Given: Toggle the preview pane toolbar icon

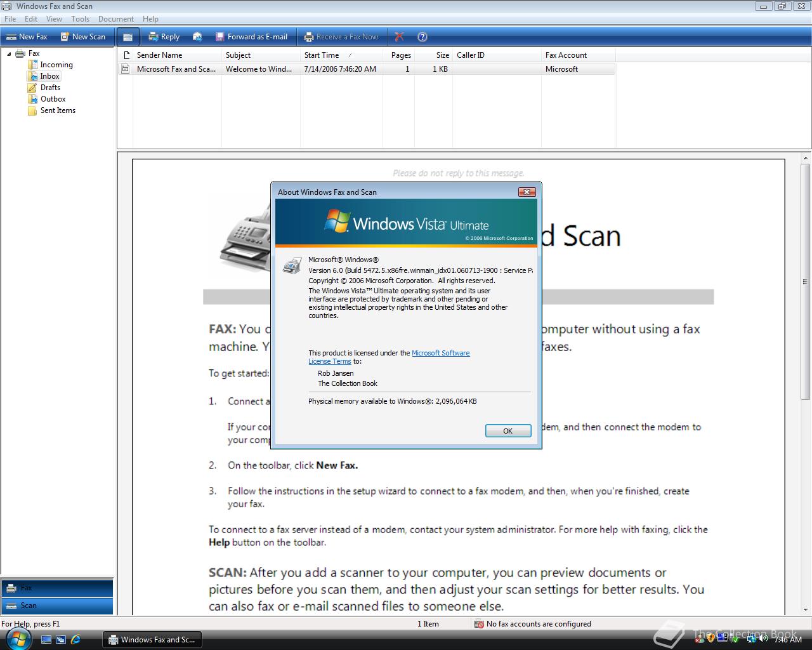Looking at the screenshot, I should pyautogui.click(x=128, y=37).
